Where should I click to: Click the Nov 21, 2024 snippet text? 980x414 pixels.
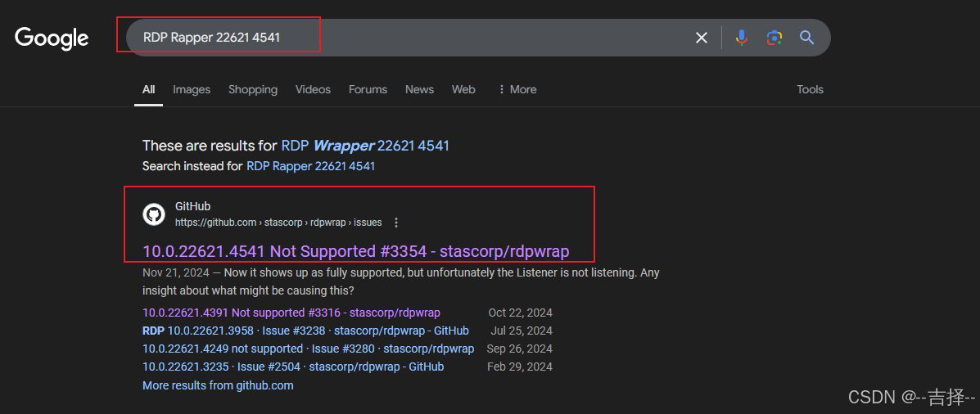pos(400,281)
